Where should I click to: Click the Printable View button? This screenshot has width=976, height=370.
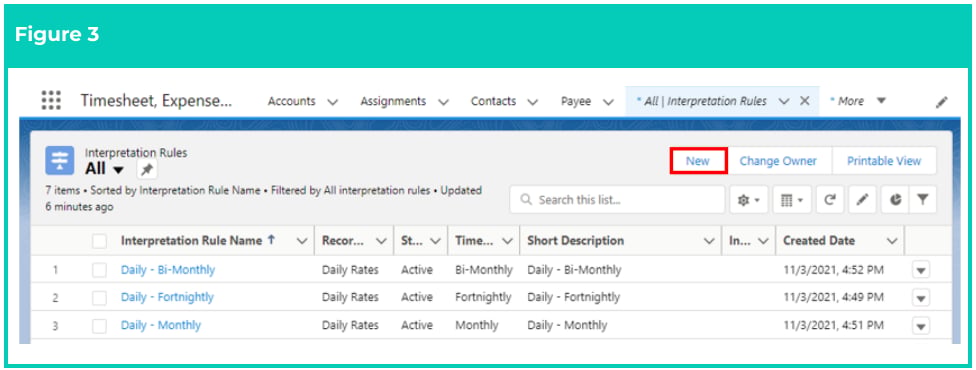coord(884,161)
